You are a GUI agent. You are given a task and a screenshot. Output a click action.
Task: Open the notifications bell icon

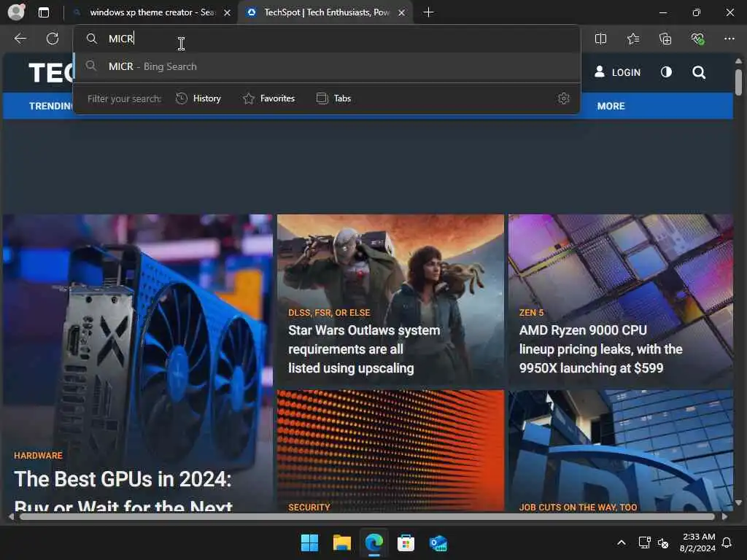pyautogui.click(x=727, y=542)
